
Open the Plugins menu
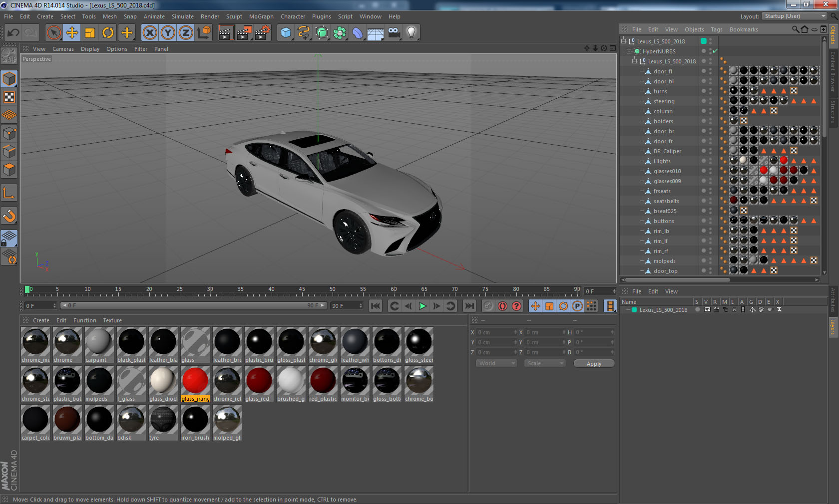coord(322,16)
